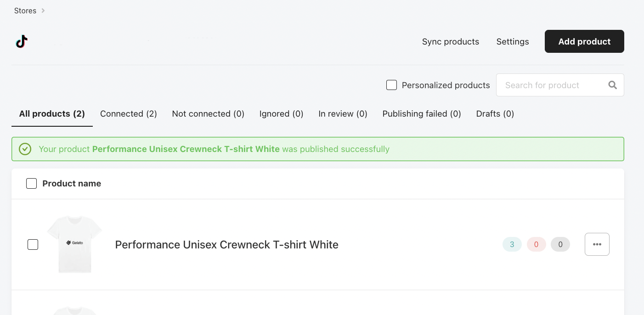This screenshot has width=644, height=315.
Task: Click the Search for product field
Action: click(560, 85)
